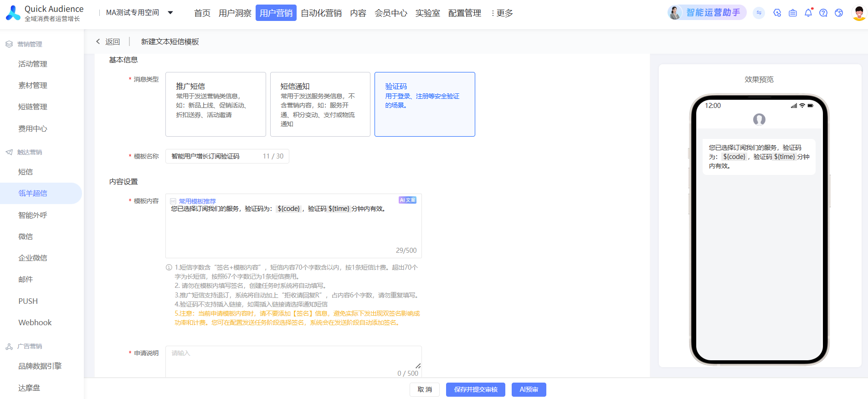The image size is (868, 399).
Task: Click the SMS message bubble in preview
Action: pos(759,157)
